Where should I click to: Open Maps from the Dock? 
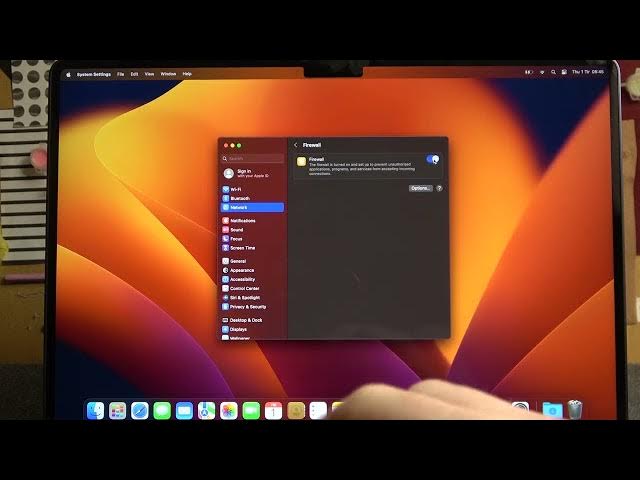point(207,410)
